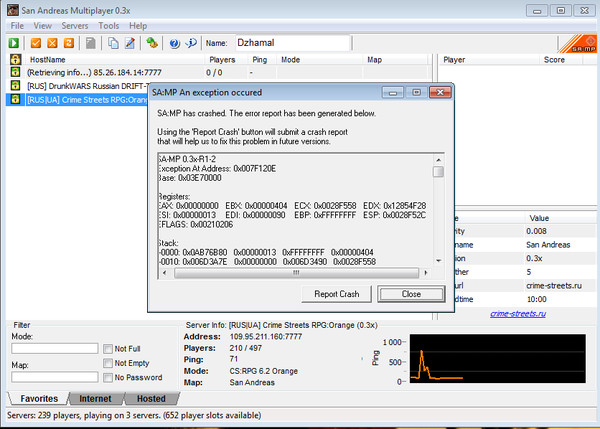The width and height of the screenshot is (600, 429).
Task: Select the 85.26.184.14:7777 server row
Action: [x=218, y=72]
